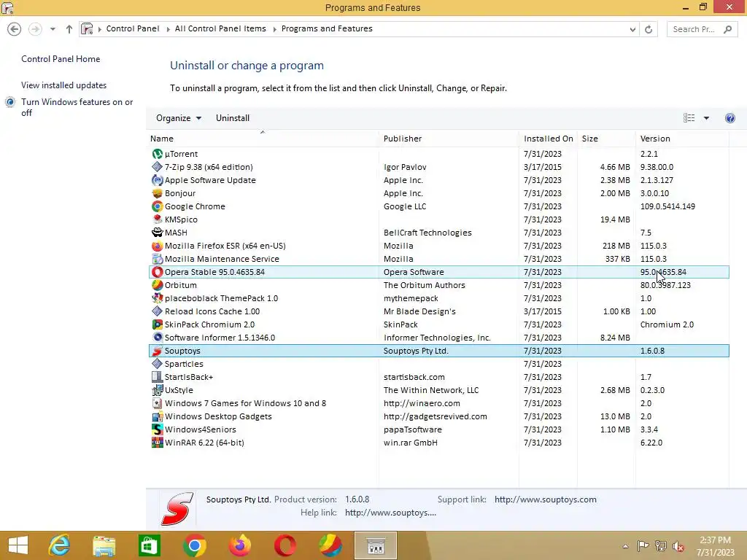Open Control Panel Home link
The height and width of the screenshot is (560, 747).
[61, 59]
